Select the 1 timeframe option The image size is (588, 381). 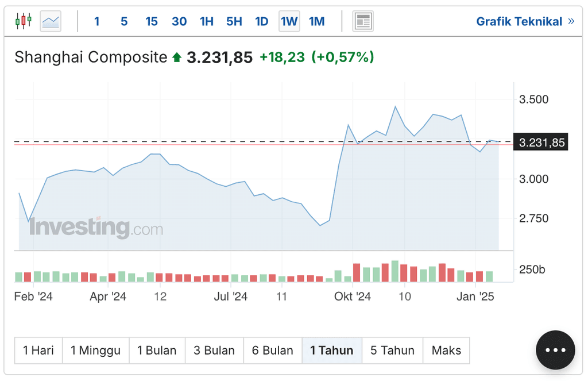[x=97, y=21]
